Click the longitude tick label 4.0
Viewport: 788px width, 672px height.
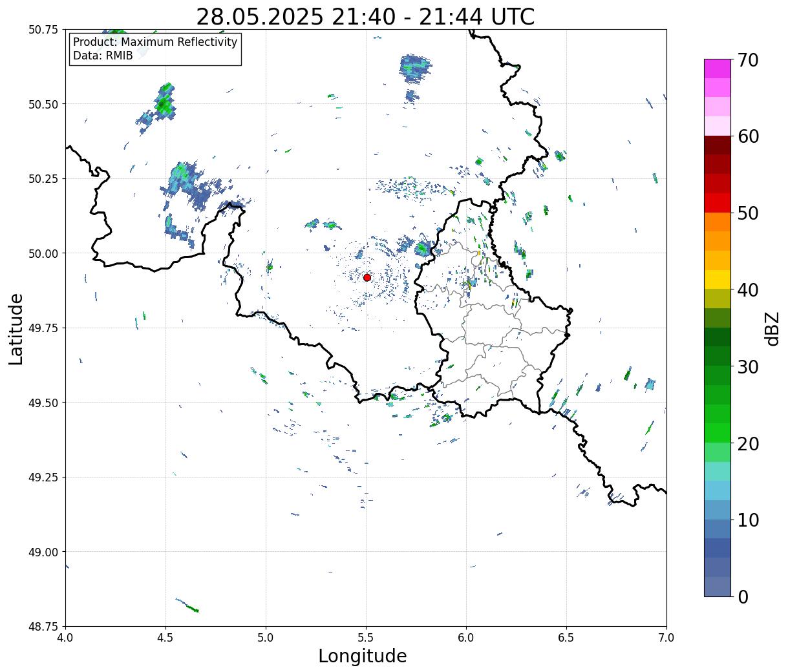65,637
